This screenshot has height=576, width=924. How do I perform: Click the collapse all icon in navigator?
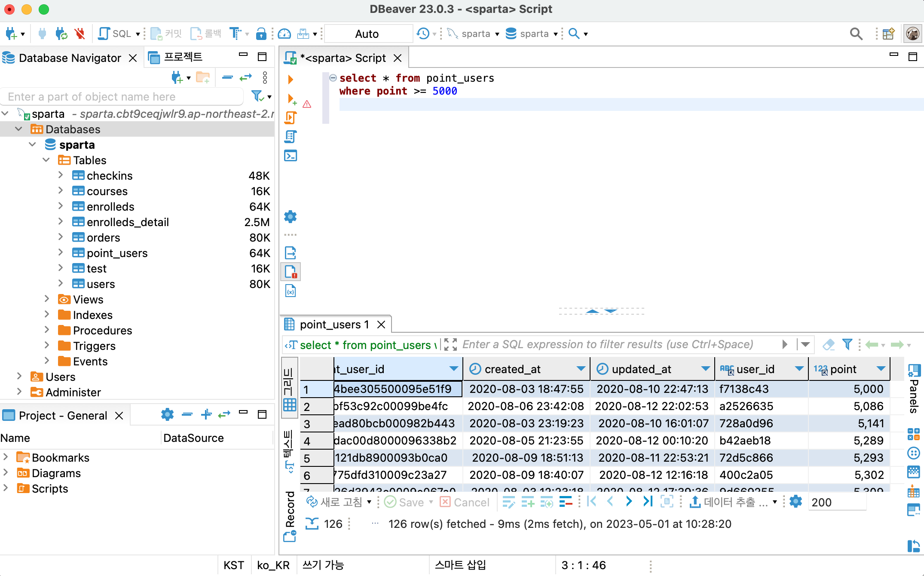pyautogui.click(x=227, y=78)
